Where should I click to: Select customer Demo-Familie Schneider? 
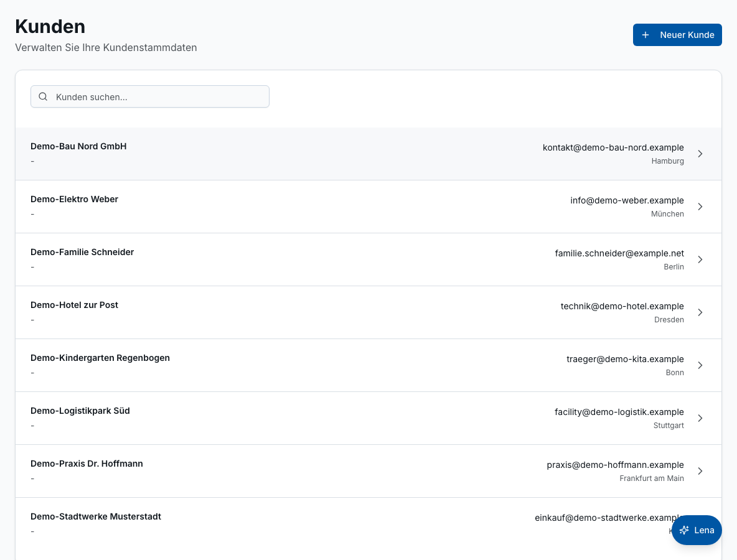(x=368, y=259)
